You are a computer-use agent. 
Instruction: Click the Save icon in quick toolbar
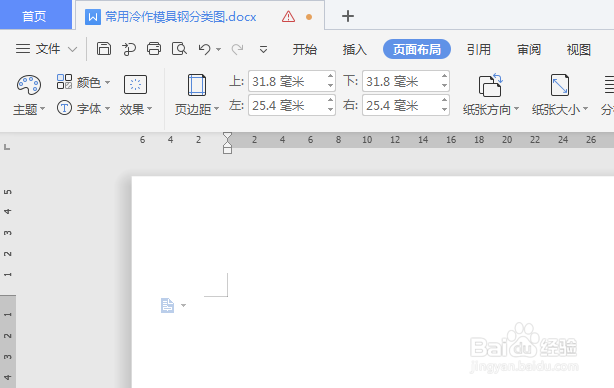104,49
